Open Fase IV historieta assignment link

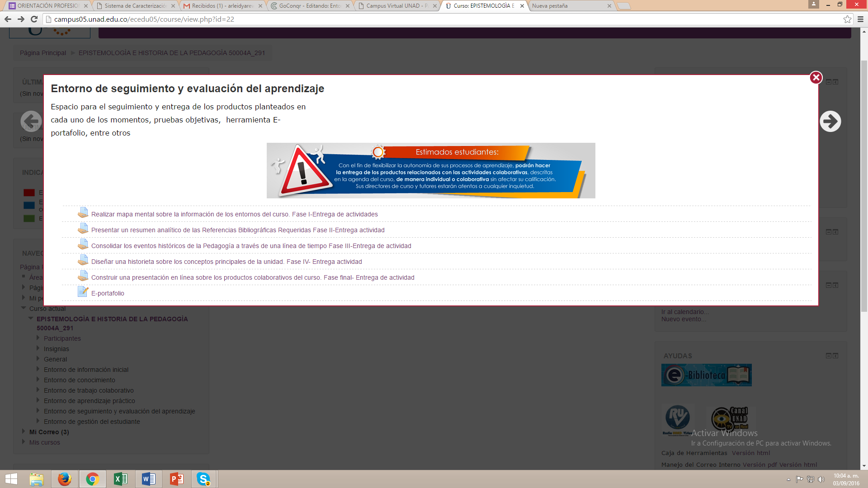click(226, 262)
